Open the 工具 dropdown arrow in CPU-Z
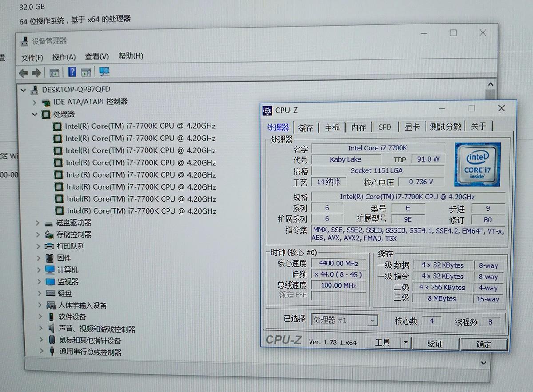Image resolution: width=533 pixels, height=392 pixels. click(406, 342)
